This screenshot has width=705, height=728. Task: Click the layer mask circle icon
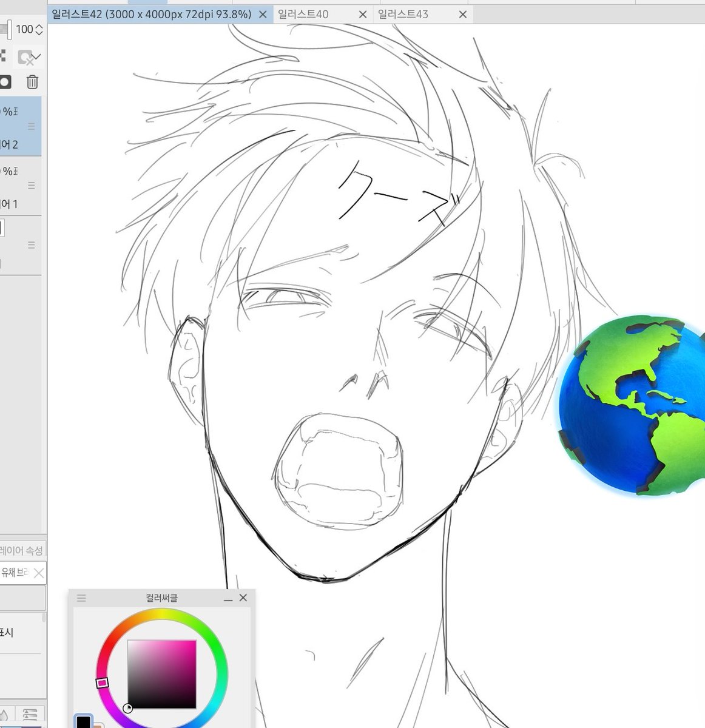tap(5, 81)
